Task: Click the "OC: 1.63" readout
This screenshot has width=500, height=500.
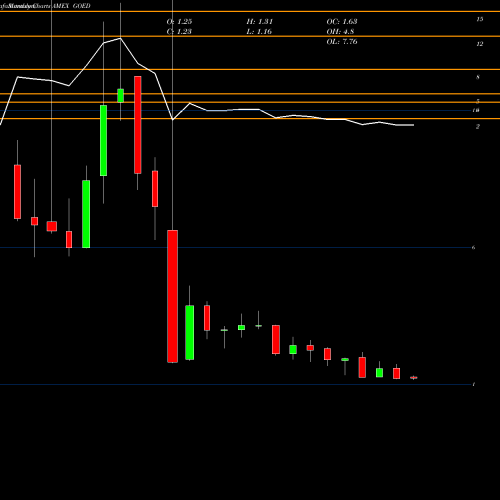Action: coord(342,22)
